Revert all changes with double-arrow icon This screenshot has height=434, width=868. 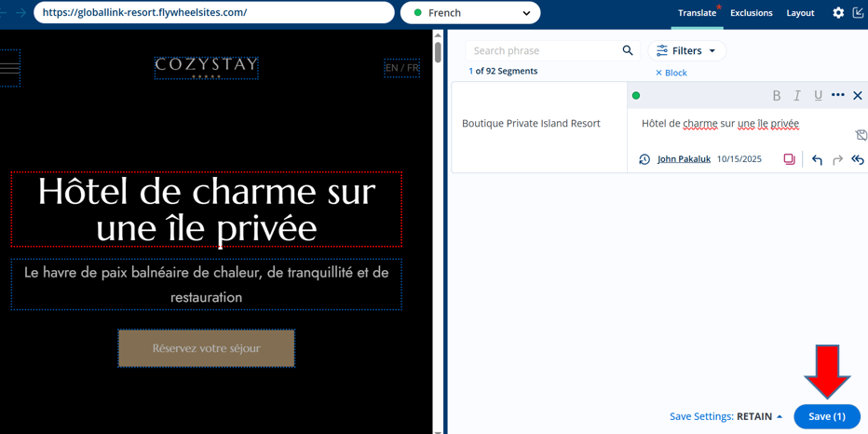[x=858, y=160]
